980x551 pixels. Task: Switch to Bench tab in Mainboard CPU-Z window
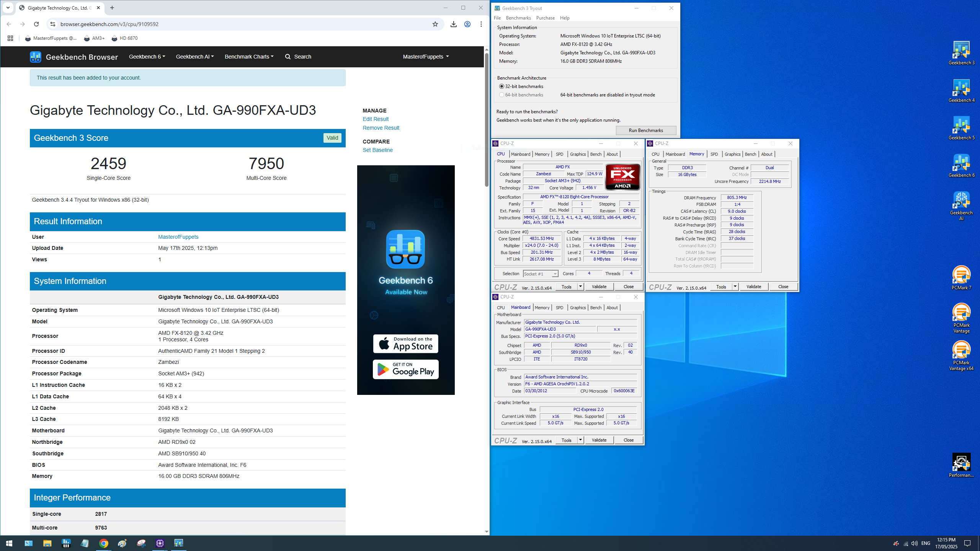click(596, 308)
